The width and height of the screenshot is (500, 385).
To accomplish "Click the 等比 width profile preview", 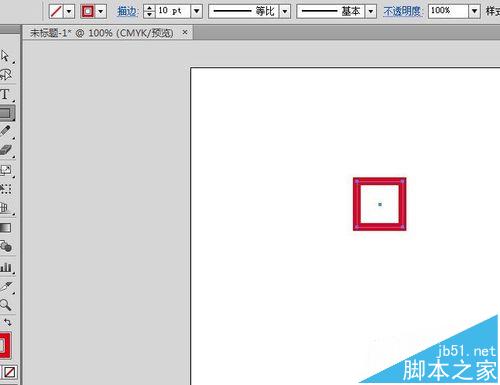I will pyautogui.click(x=244, y=11).
